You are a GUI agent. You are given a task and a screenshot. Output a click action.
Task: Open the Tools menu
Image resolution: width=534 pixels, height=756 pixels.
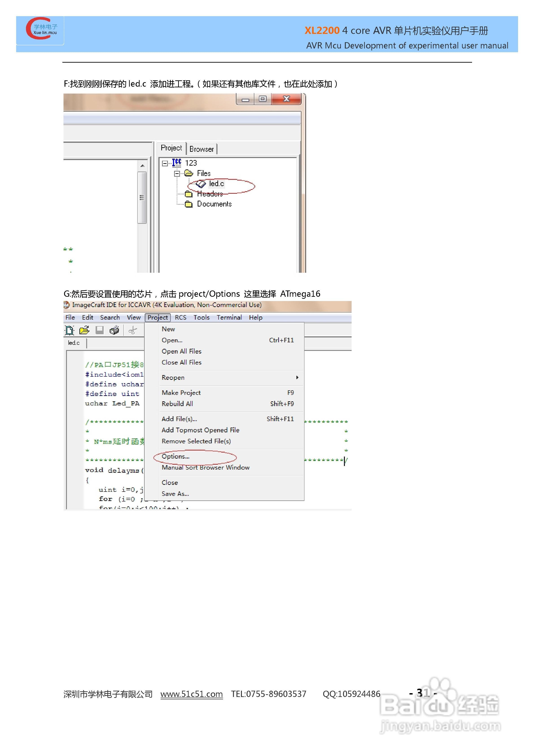[x=201, y=317]
